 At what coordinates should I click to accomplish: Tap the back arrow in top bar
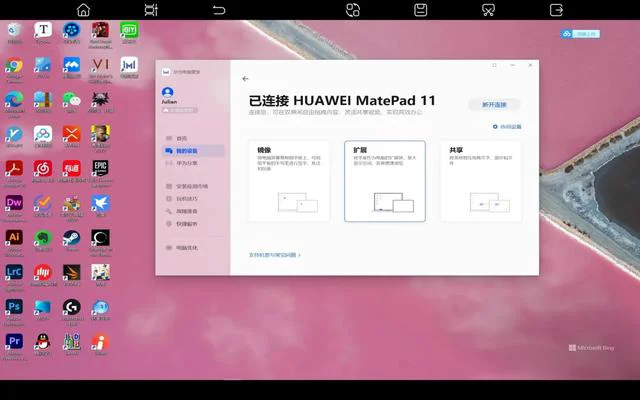[x=219, y=10]
